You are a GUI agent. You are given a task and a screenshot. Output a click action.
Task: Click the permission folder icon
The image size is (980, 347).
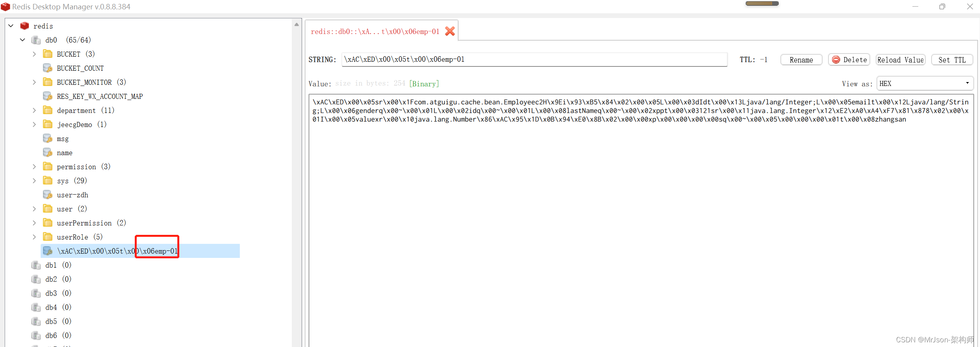[x=48, y=166]
